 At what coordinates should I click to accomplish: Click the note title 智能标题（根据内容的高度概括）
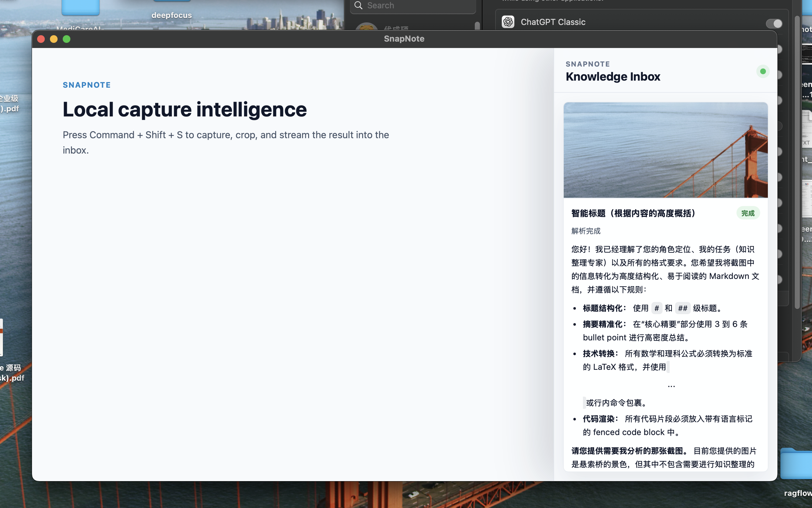tap(633, 213)
